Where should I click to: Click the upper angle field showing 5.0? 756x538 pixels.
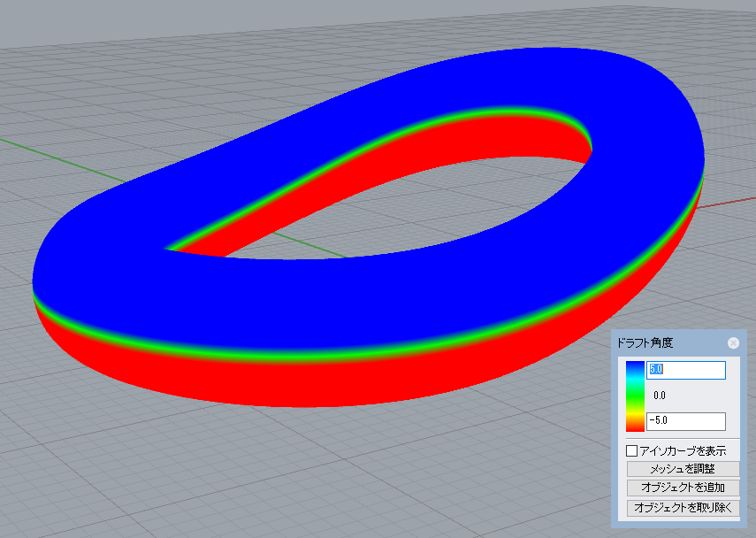point(687,370)
